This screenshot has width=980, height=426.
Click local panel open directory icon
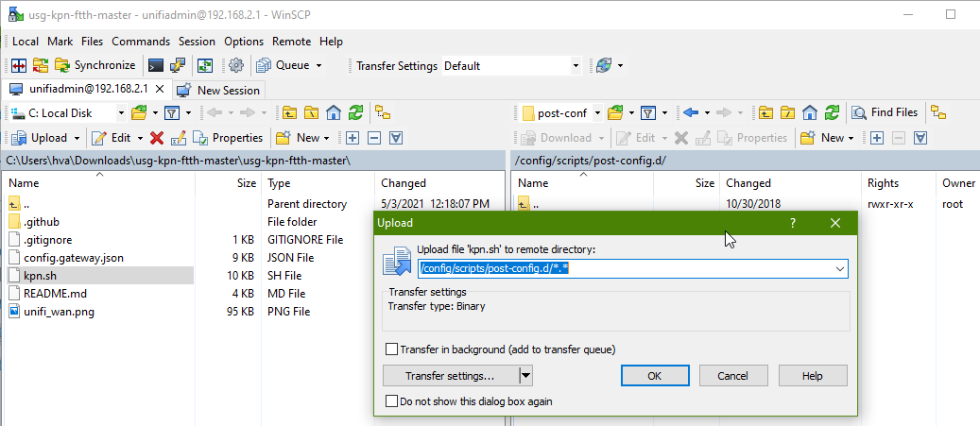point(140,112)
